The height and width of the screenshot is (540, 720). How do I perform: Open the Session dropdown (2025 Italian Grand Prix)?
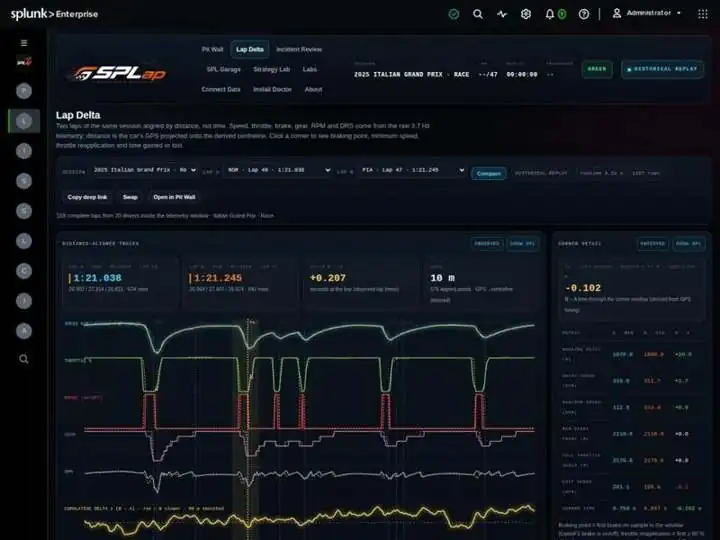tap(145, 170)
